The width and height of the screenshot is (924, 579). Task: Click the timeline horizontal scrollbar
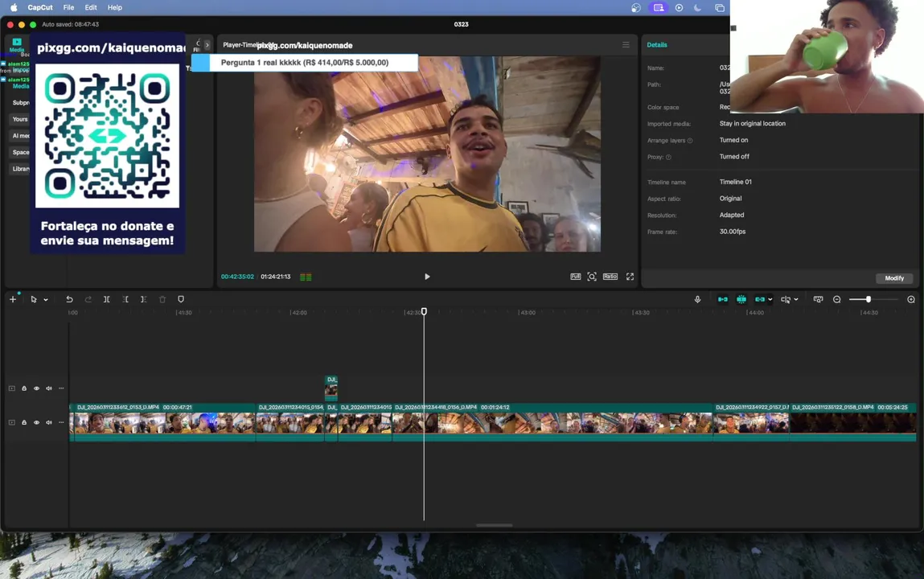coord(495,525)
